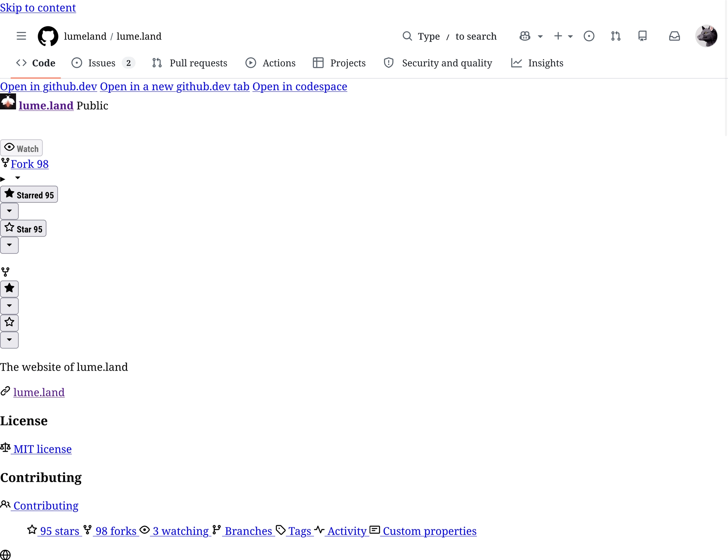Open the repositories icon in the header
This screenshot has height=560, width=728.
[x=642, y=36]
